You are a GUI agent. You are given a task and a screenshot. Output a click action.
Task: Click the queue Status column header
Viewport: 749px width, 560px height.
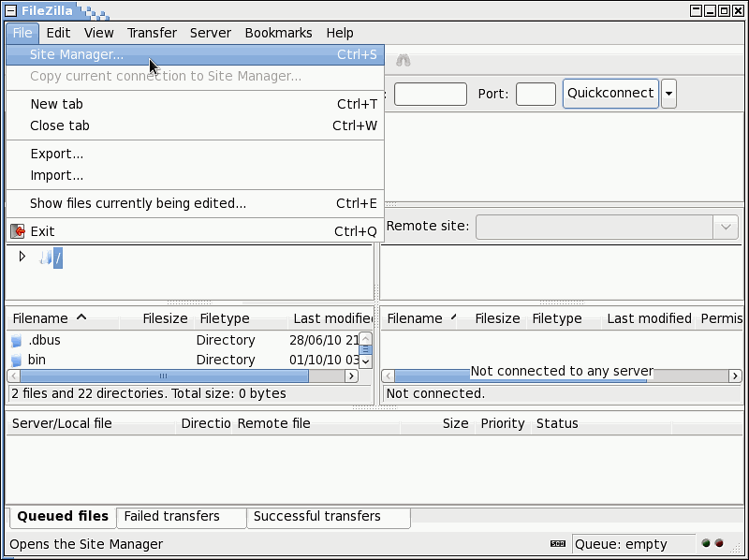click(601, 423)
